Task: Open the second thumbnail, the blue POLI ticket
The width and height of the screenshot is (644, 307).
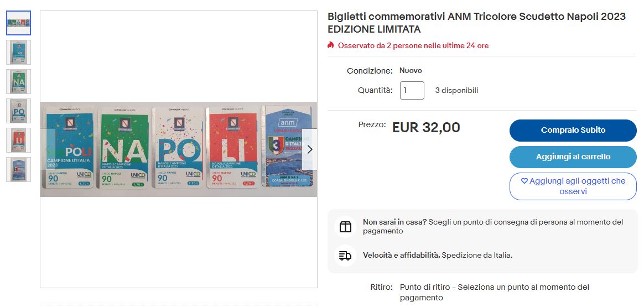Action: click(18, 52)
